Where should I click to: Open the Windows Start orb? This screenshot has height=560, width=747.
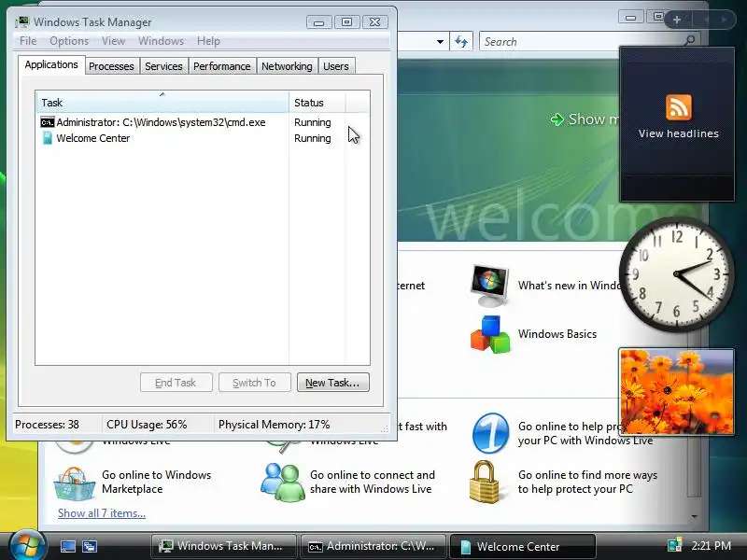click(x=28, y=545)
